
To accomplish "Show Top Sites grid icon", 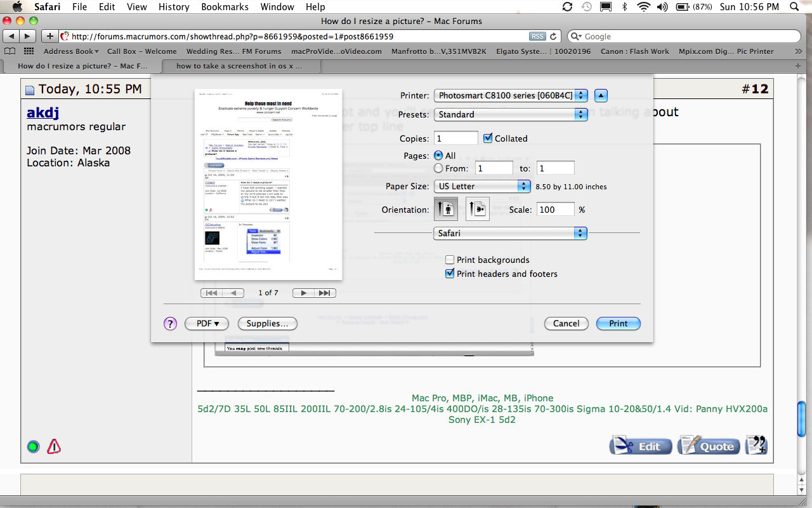I will coord(29,51).
